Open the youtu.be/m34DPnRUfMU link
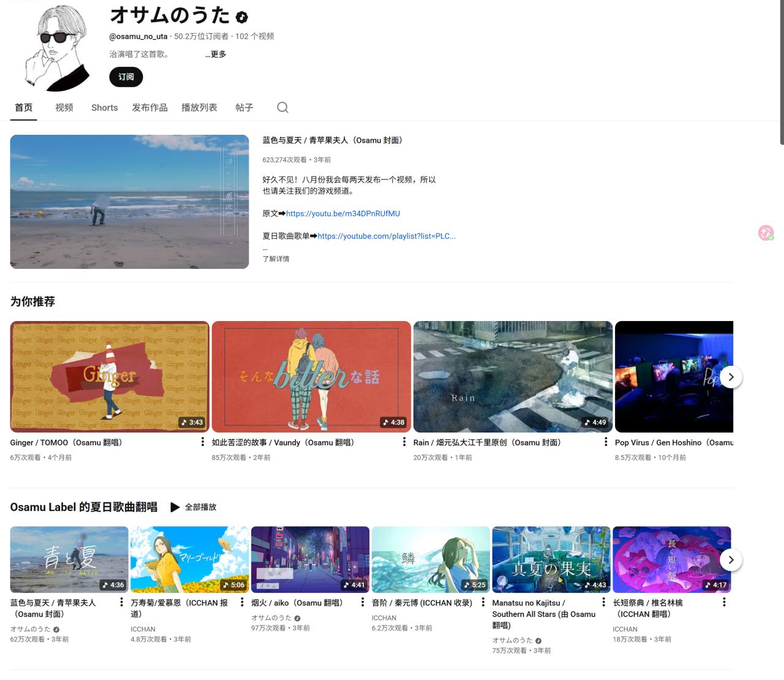 click(343, 214)
